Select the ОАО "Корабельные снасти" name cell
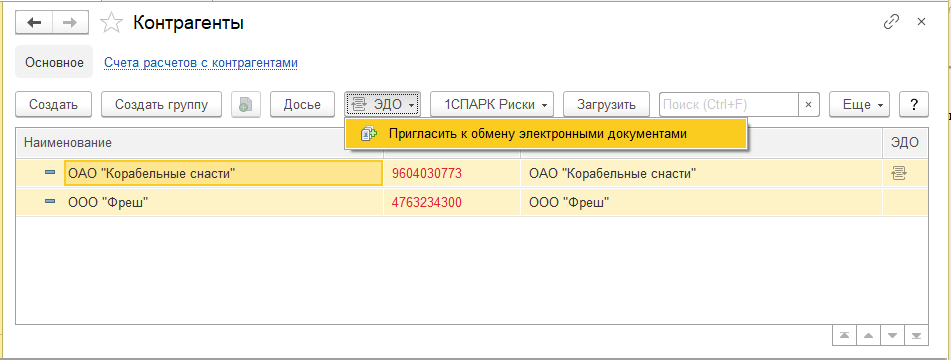 pyautogui.click(x=223, y=174)
